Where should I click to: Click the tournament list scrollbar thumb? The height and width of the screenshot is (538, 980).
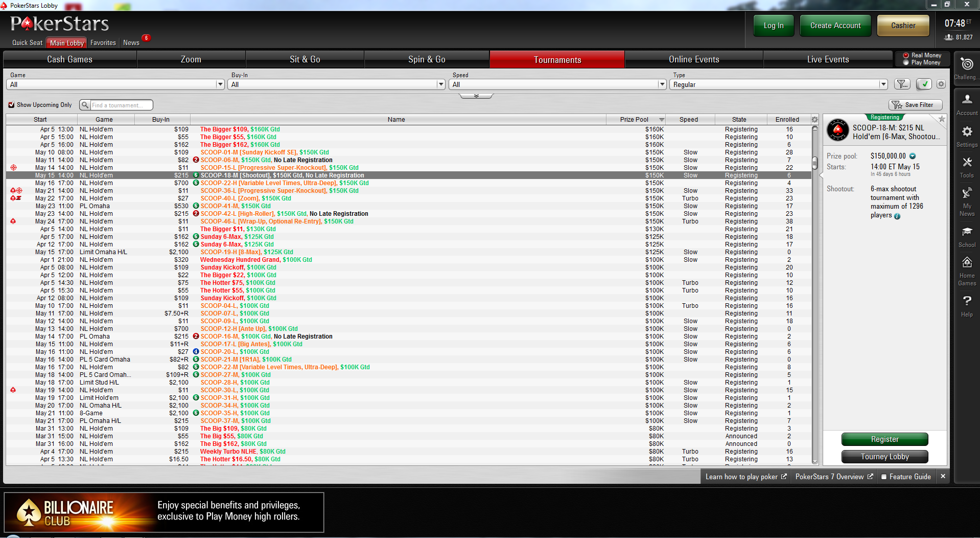814,163
